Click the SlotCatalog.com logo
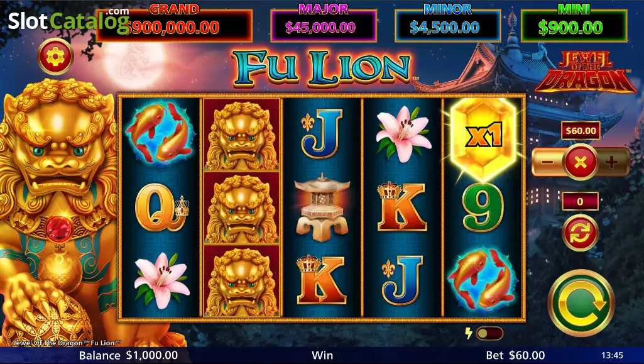Screen dimensions: 644x364 pos(68,21)
